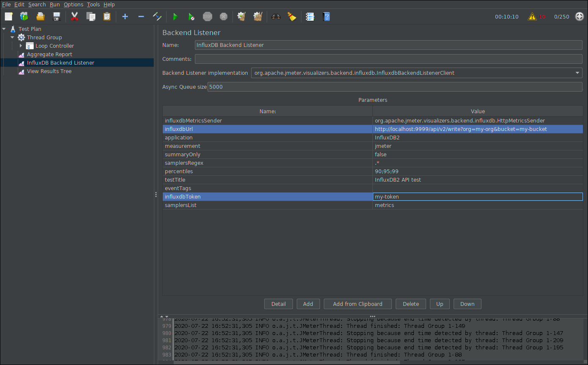Open the Run menu
Viewport: 588px width, 365px height.
pos(55,4)
